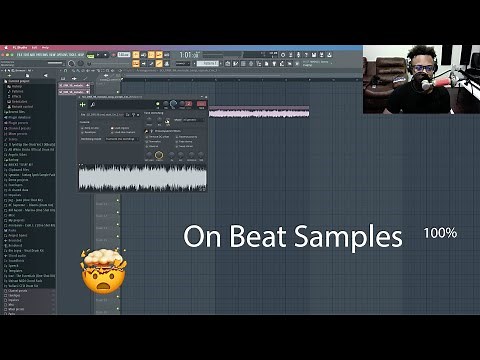
Task: Toggle Load regions checkbox
Action: [x=120, y=128]
